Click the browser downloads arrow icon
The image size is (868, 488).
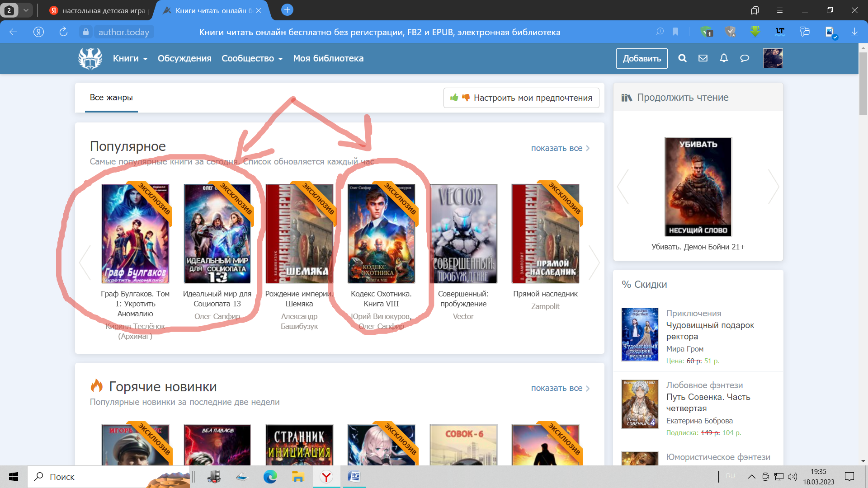[854, 32]
